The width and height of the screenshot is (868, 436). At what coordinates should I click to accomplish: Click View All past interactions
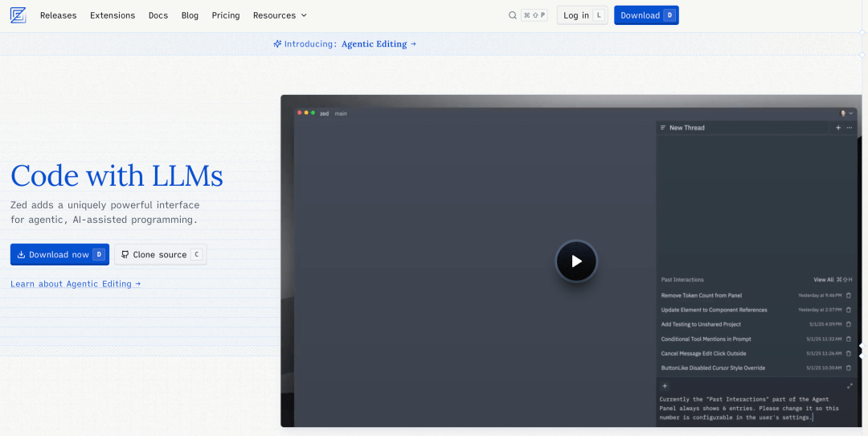pos(823,280)
